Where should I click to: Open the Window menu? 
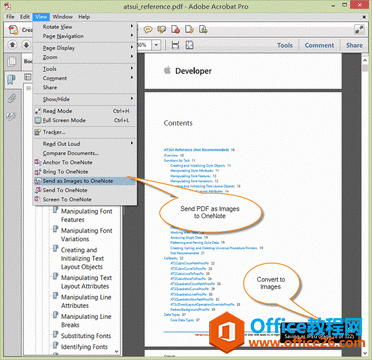tap(62, 17)
